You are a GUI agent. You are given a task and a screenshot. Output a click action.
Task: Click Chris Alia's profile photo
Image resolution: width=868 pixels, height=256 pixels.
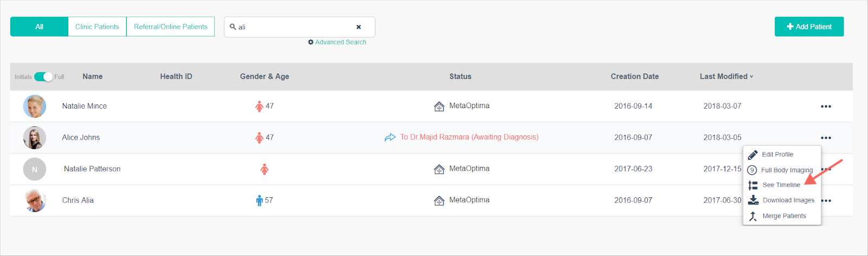point(35,201)
